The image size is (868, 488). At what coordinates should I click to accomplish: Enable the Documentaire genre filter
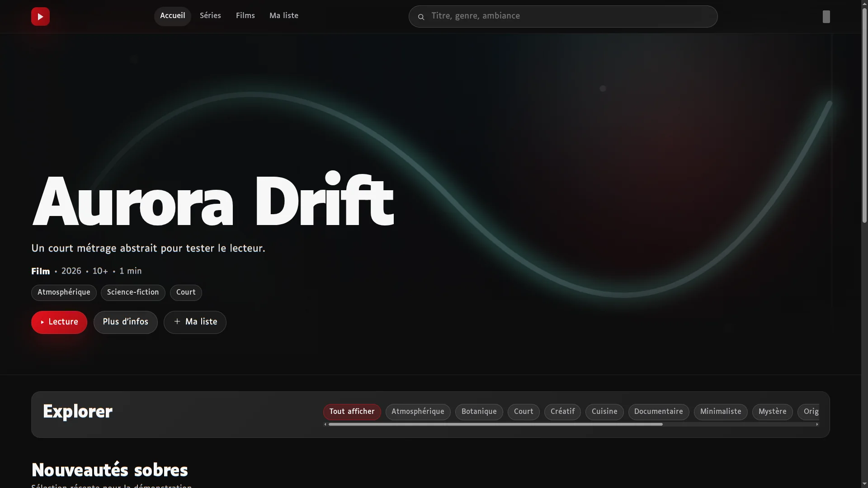[658, 412]
